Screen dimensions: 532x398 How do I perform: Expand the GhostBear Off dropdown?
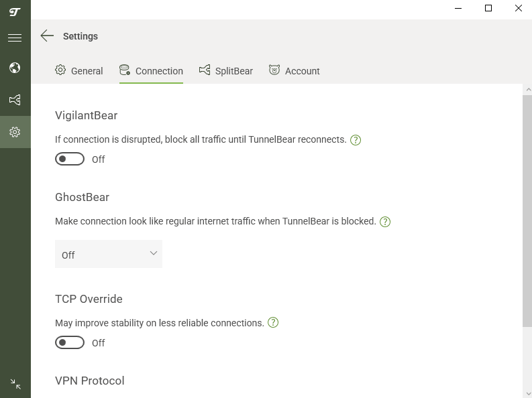tap(109, 254)
